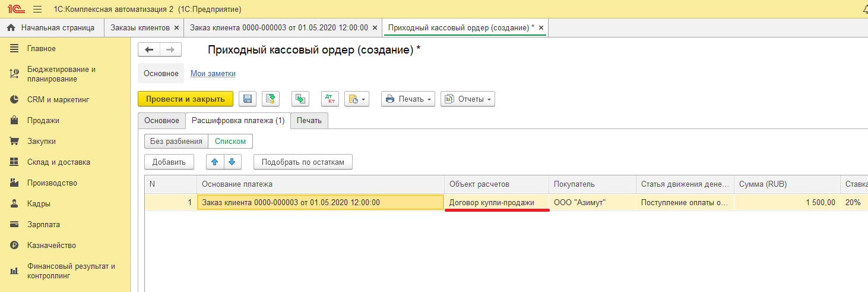Click the create-based-on document icon
868x292 pixels.
click(x=300, y=99)
